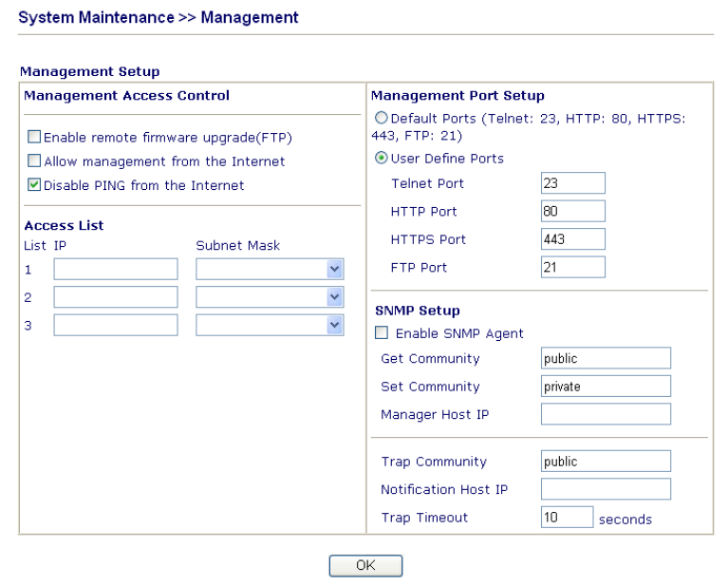
Task: Click the Get Community text field
Action: [606, 358]
